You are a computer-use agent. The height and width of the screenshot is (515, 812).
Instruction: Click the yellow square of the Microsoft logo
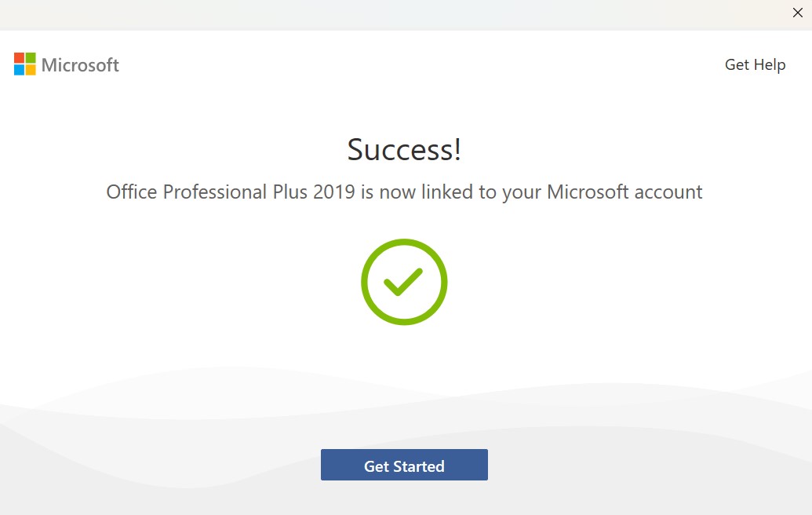click(x=31, y=70)
